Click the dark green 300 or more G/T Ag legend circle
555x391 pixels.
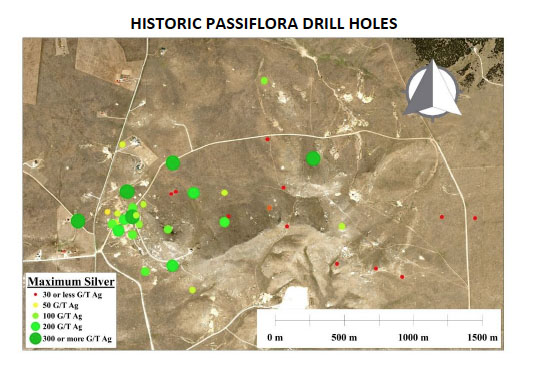pyautogui.click(x=36, y=338)
